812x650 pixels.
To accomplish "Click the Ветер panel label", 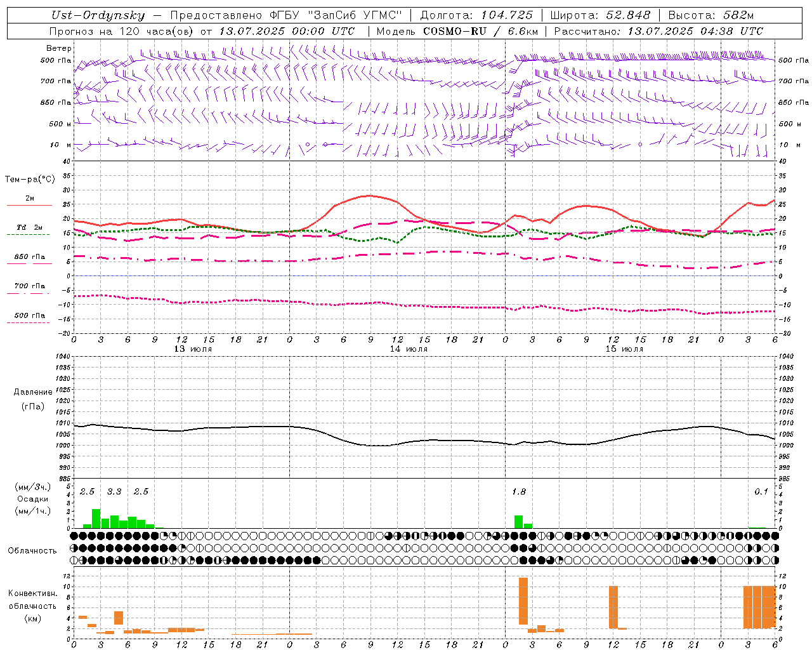I will point(59,48).
